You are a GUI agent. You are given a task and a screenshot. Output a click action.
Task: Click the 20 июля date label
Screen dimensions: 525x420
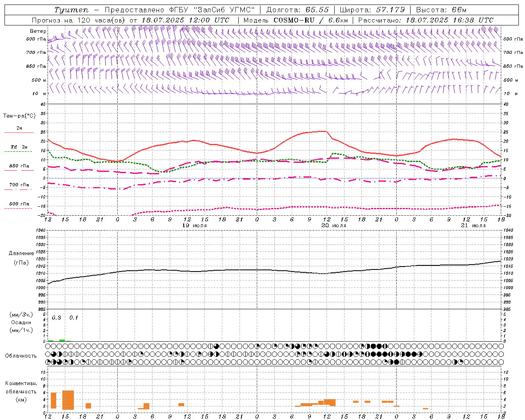click(334, 226)
